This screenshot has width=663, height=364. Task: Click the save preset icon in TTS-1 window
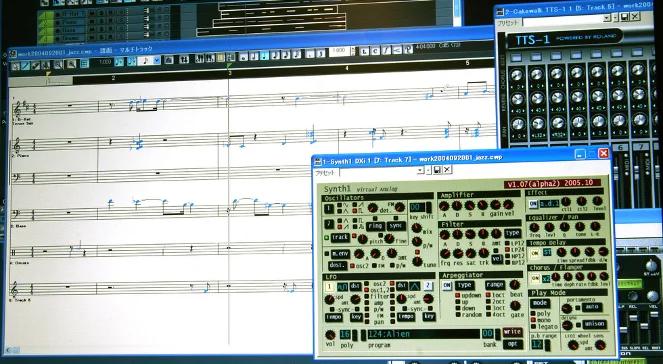click(625, 17)
